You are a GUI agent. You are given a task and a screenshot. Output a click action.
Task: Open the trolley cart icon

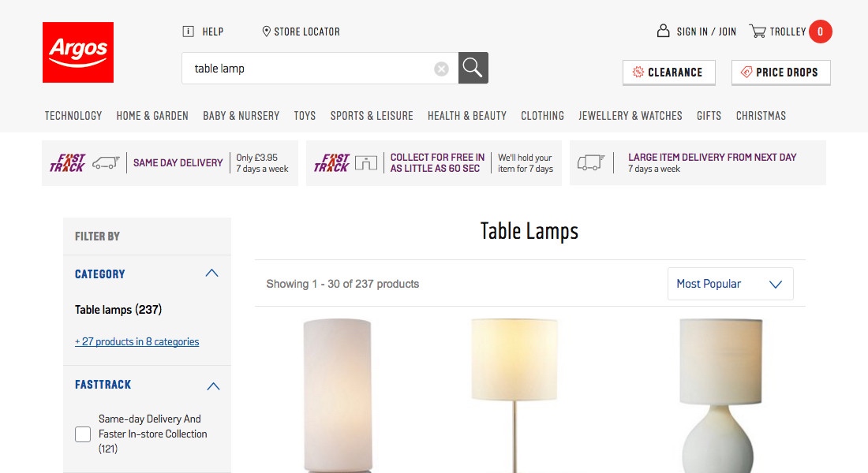click(758, 32)
